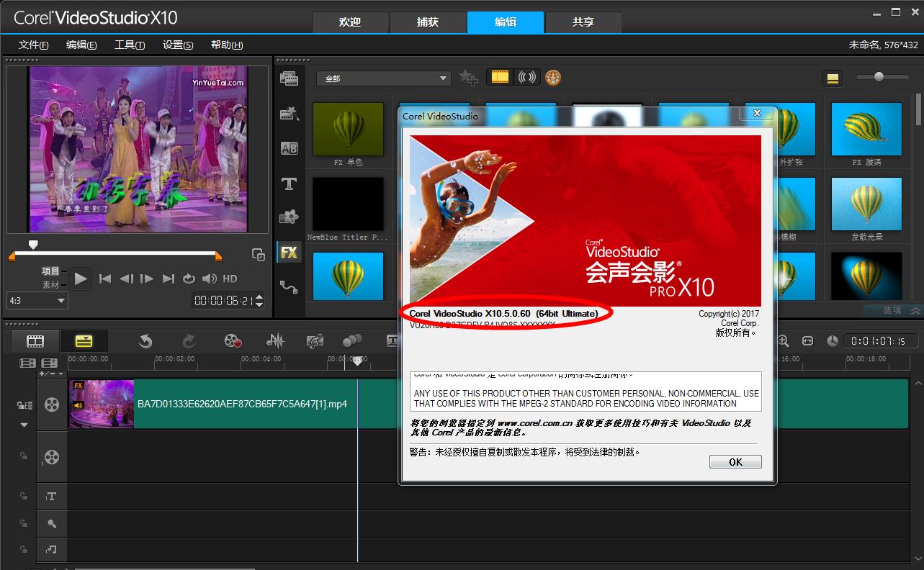
Task: Click the zoom-in magnifier on timeline
Action: (x=784, y=341)
